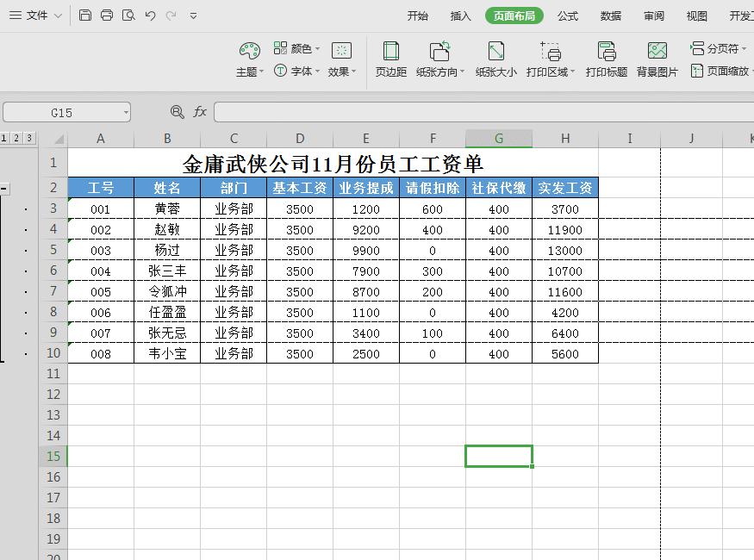Screen dimensions: 754x560
Task: Click the title 金庸武侠公司11月份员工工资单
Action: tap(333, 164)
